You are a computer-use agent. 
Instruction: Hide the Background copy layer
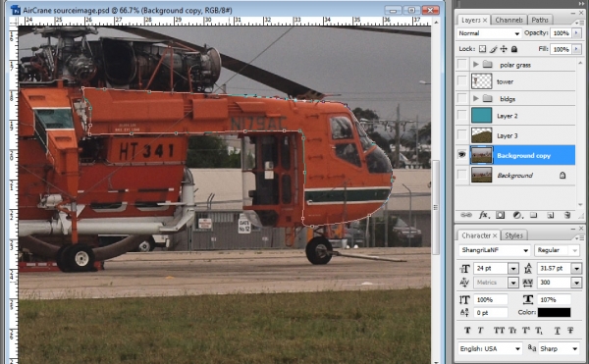pyautogui.click(x=462, y=155)
